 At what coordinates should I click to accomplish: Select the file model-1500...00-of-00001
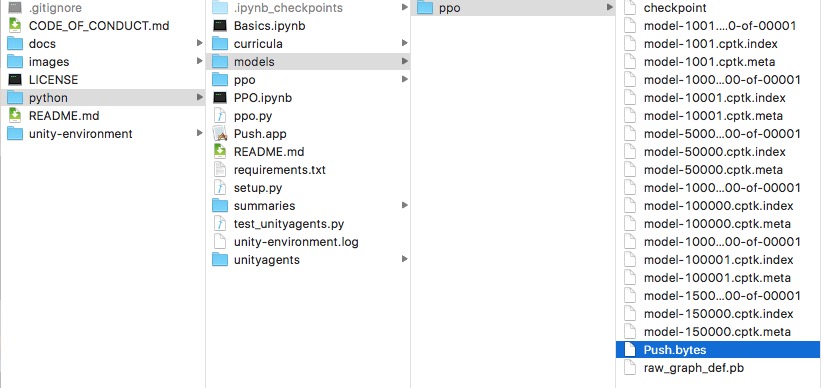[722, 296]
